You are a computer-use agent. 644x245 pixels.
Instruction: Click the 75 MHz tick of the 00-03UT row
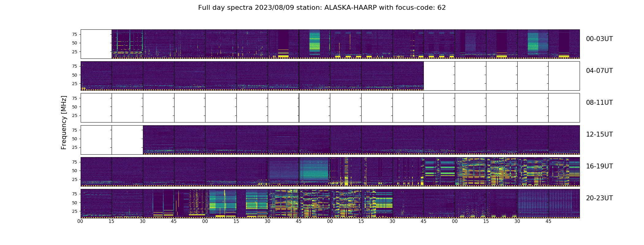click(75, 34)
